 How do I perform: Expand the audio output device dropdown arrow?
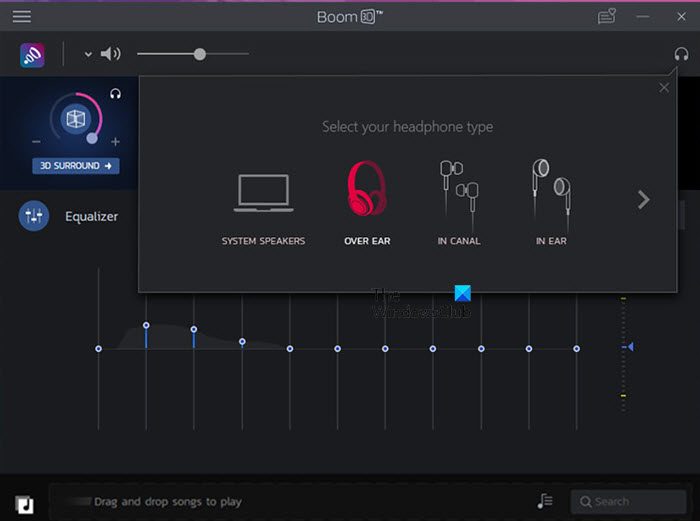[88, 54]
